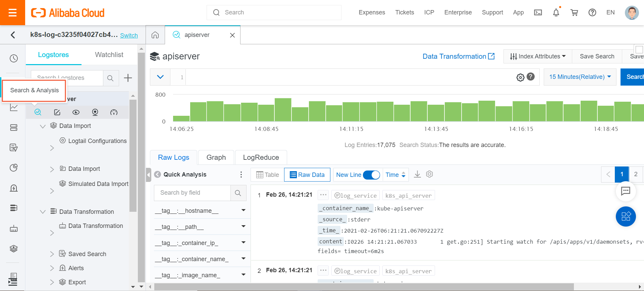
Task: Open the Data Transformation link
Action: click(x=458, y=56)
